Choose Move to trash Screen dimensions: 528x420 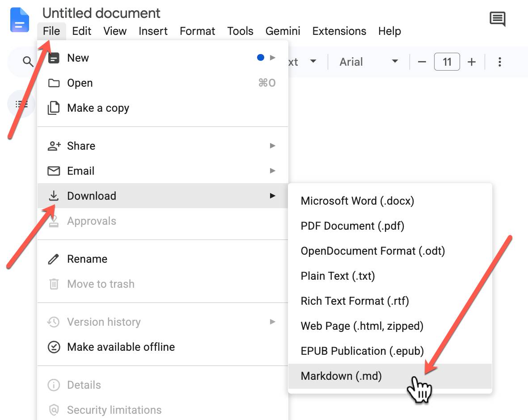click(x=163, y=284)
